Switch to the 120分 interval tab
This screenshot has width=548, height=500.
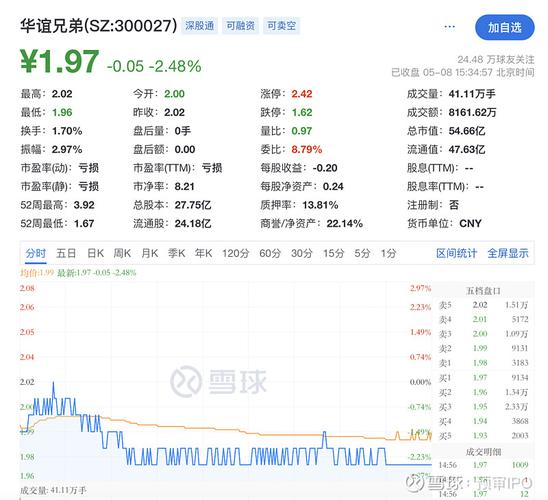point(236,253)
